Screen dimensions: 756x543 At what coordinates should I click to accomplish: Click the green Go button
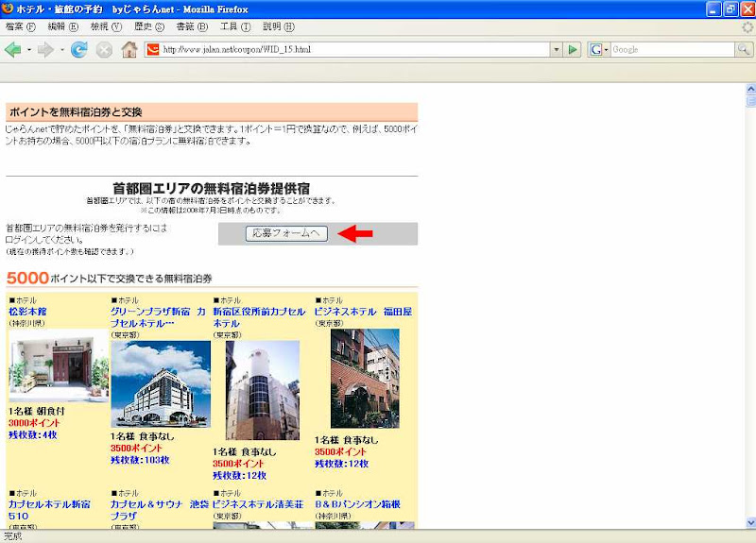click(x=573, y=49)
